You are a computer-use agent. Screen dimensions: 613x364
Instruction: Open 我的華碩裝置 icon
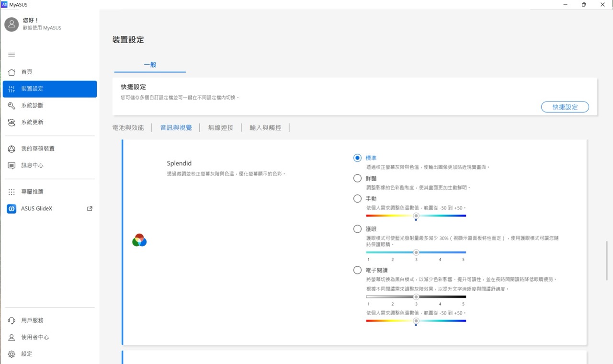click(11, 148)
